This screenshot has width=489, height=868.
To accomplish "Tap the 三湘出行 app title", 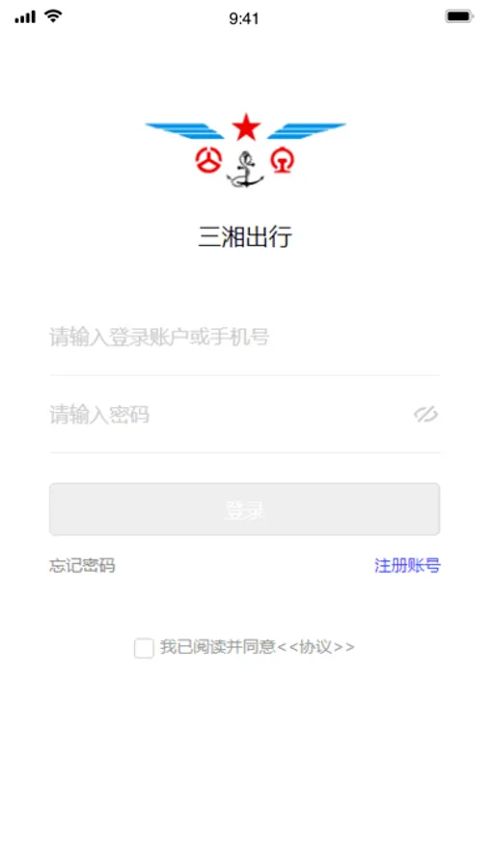I will (245, 237).
